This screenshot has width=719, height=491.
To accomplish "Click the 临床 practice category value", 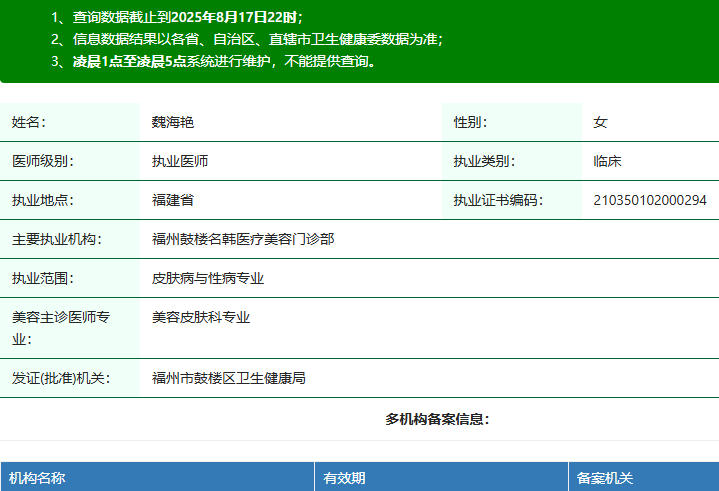I will (608, 161).
